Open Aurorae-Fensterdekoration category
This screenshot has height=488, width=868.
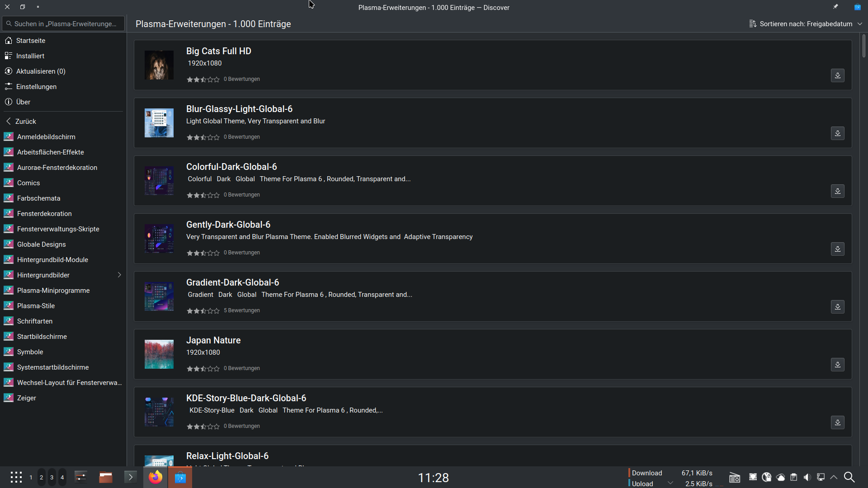pos(63,168)
